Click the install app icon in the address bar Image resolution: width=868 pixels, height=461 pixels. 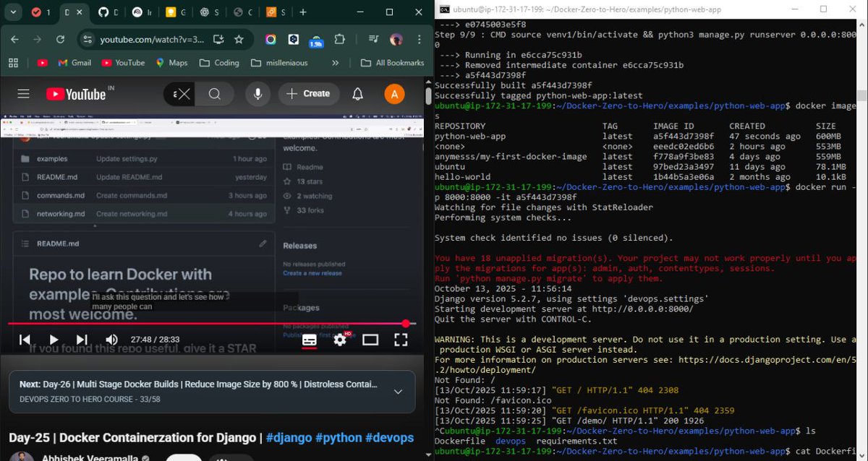[218, 39]
